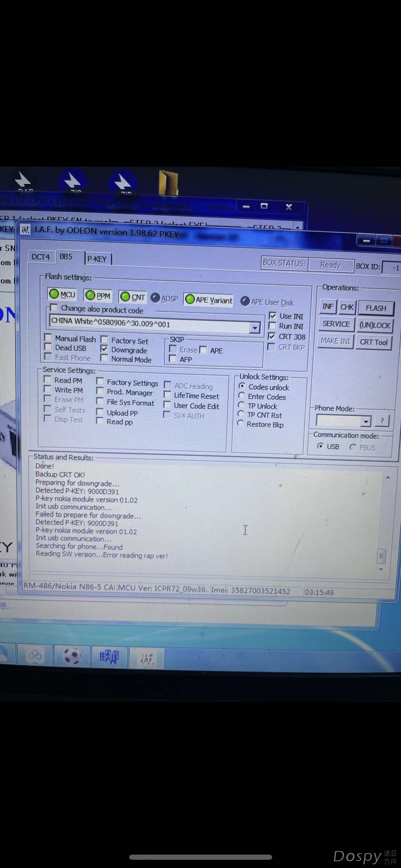
Task: Click the CHK operation button
Action: point(347,307)
